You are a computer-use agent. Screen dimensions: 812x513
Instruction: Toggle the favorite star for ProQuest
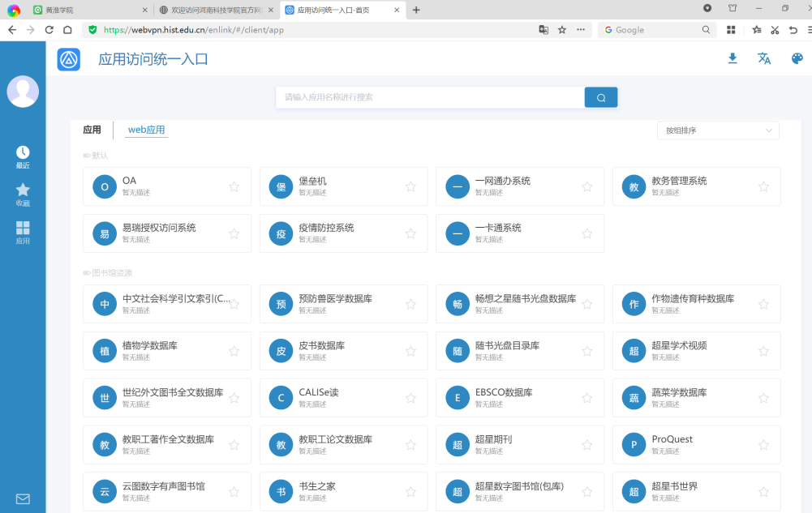tap(763, 445)
